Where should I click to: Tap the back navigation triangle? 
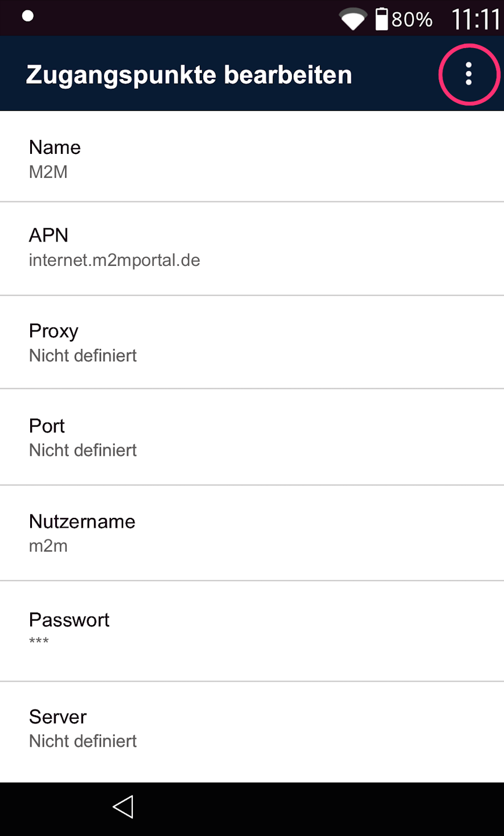tap(123, 807)
